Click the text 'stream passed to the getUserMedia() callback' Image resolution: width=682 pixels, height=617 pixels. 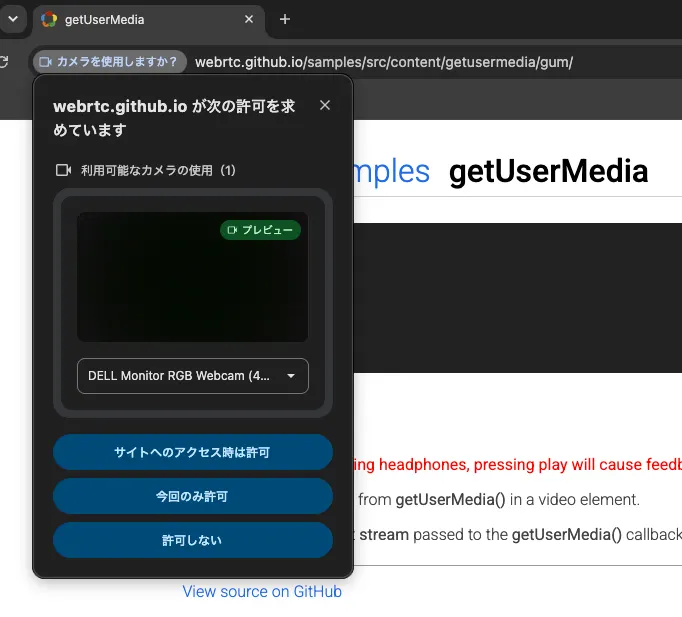(x=521, y=534)
